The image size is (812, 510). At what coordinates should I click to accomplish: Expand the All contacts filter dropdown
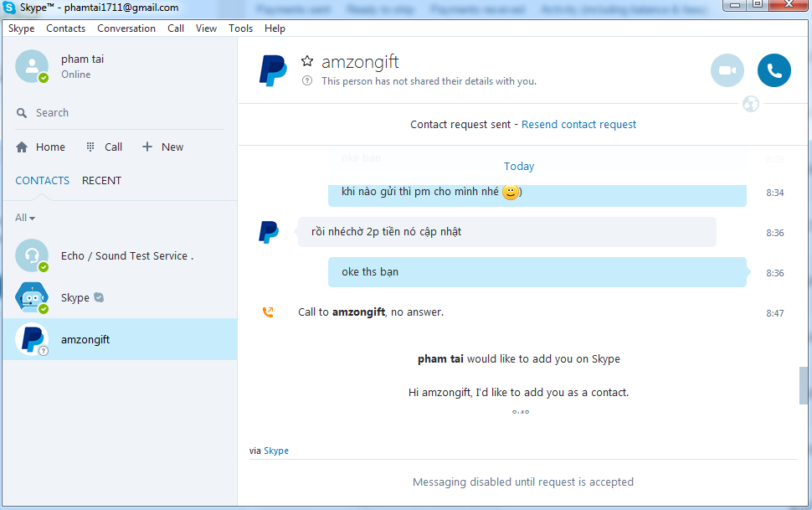coord(25,218)
